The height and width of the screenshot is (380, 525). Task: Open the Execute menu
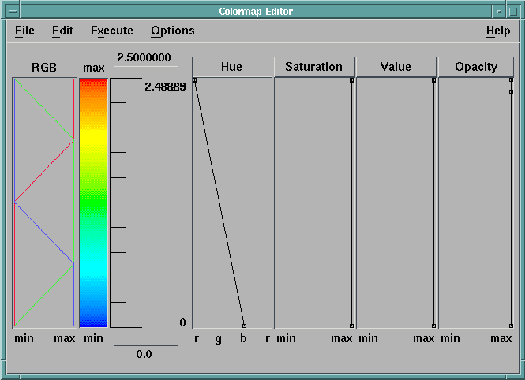[x=112, y=30]
